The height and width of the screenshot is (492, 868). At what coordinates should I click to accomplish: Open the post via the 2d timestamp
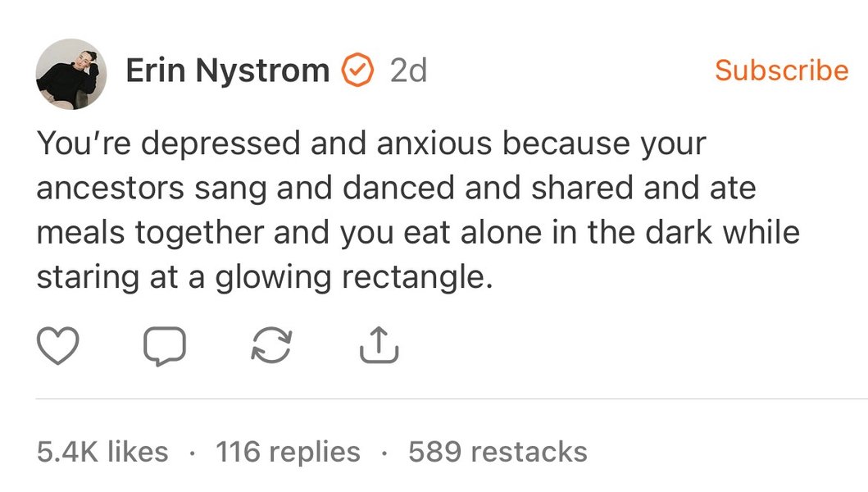point(408,71)
